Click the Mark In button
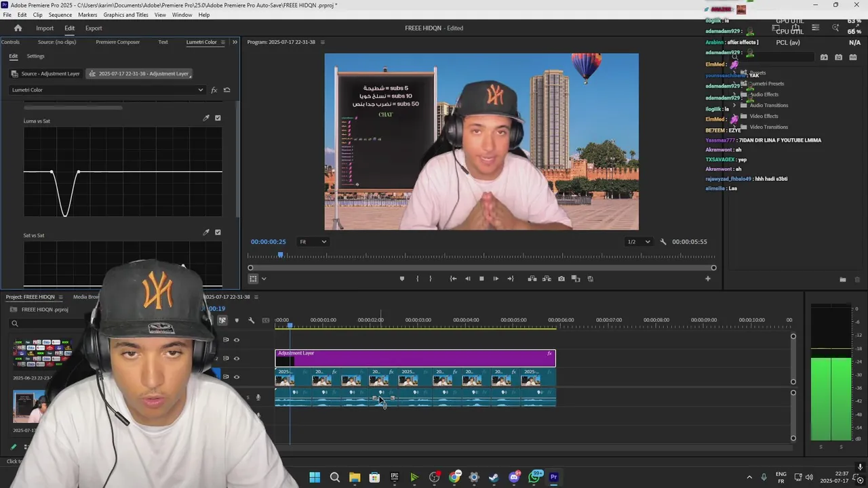Screen dimensions: 868x488 pos(417,279)
